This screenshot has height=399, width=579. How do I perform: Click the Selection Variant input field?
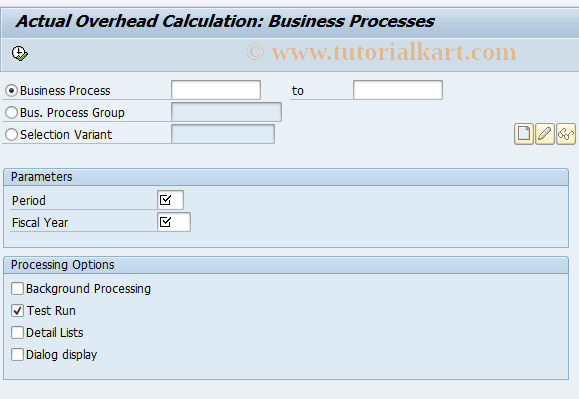[223, 134]
